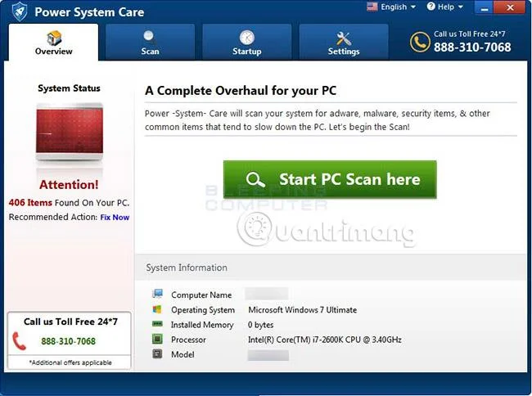The image size is (532, 396).
Task: Click the Startup clock icon
Action: tap(246, 38)
